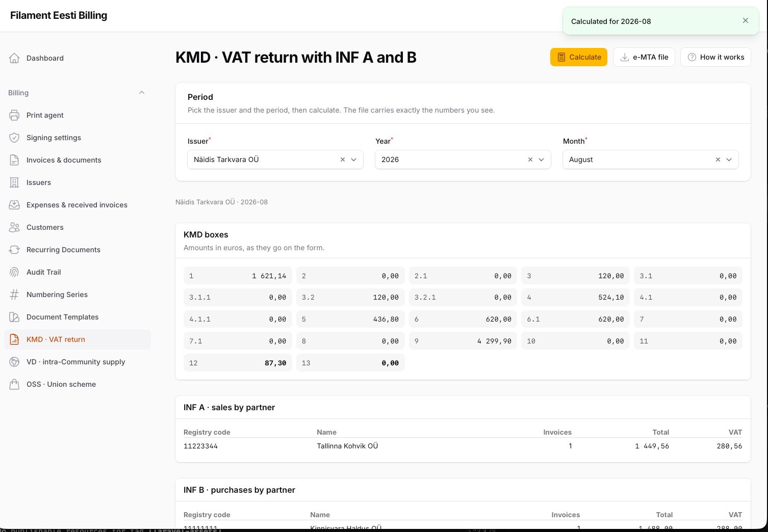Screen dimensions: 768x532
Task: Go to Customers page
Action: click(78, 227)
